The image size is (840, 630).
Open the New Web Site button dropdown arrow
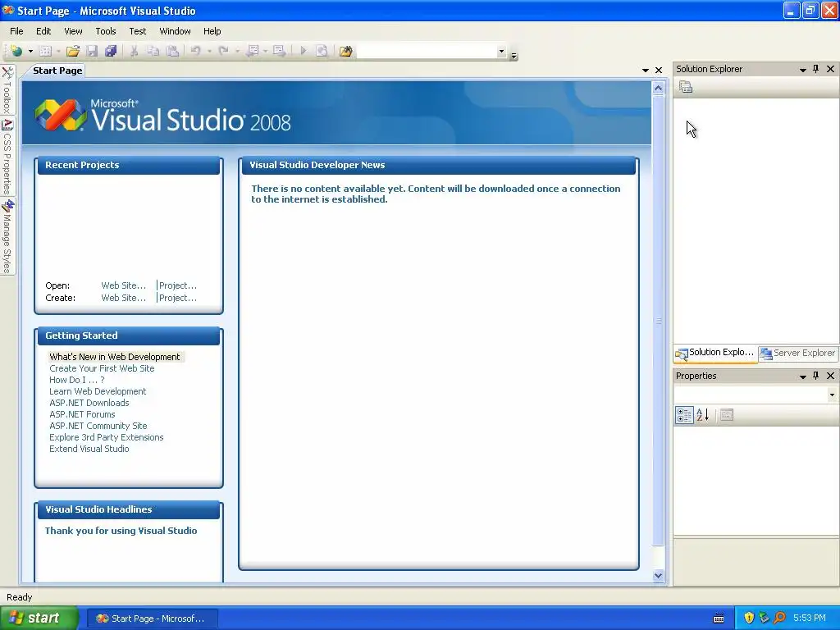click(30, 51)
